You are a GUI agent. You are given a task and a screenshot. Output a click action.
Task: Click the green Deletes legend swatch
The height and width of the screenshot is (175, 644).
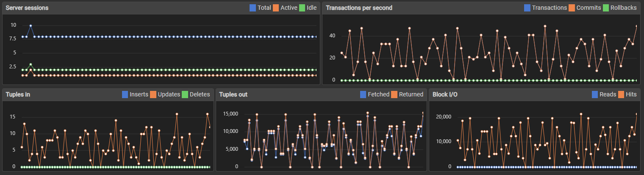click(x=184, y=94)
